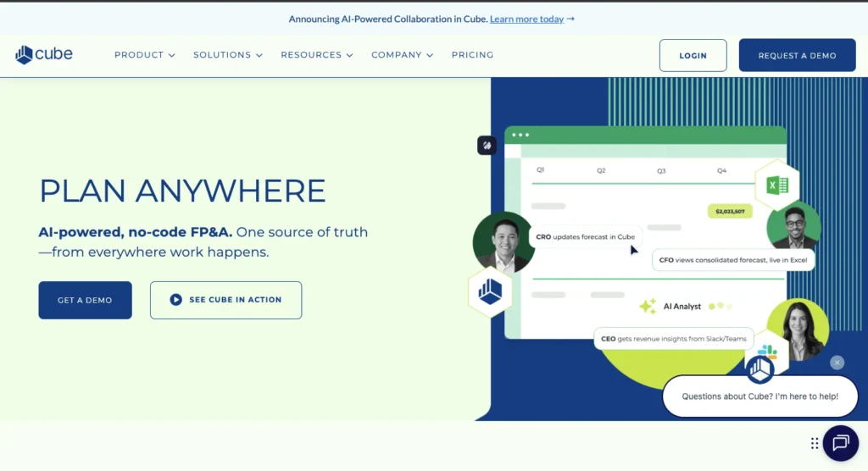This screenshot has width=868, height=471.
Task: Click the CFO views consolidated forecast label
Action: [733, 259]
